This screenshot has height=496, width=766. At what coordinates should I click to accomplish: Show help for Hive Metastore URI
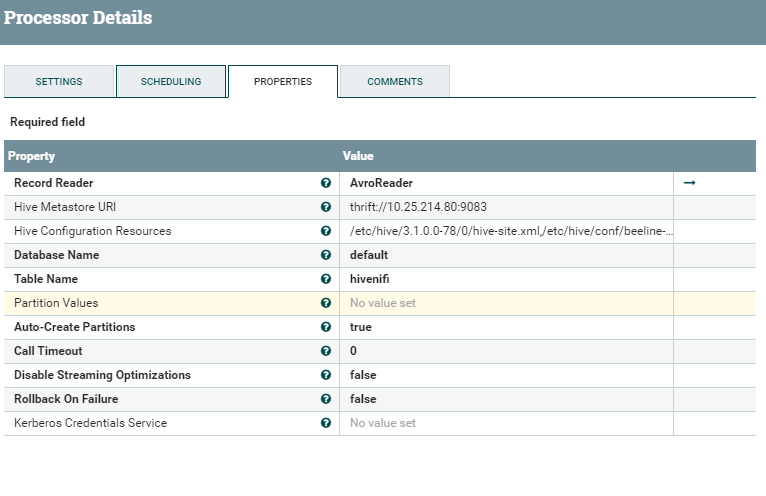point(326,207)
